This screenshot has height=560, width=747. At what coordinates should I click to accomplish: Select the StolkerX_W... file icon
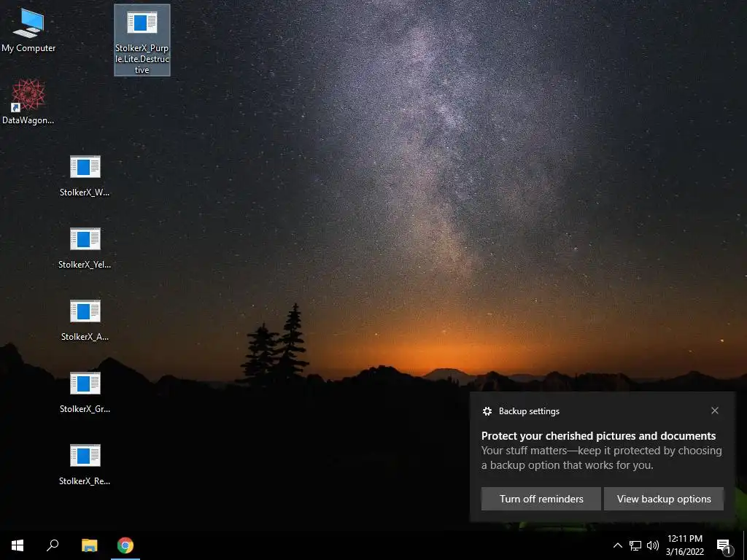tap(85, 175)
